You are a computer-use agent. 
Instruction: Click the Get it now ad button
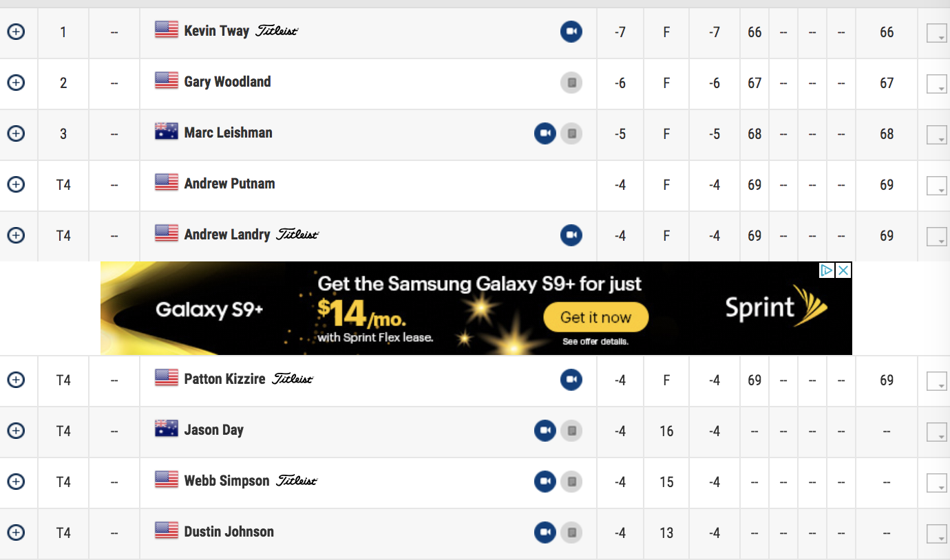click(x=596, y=318)
